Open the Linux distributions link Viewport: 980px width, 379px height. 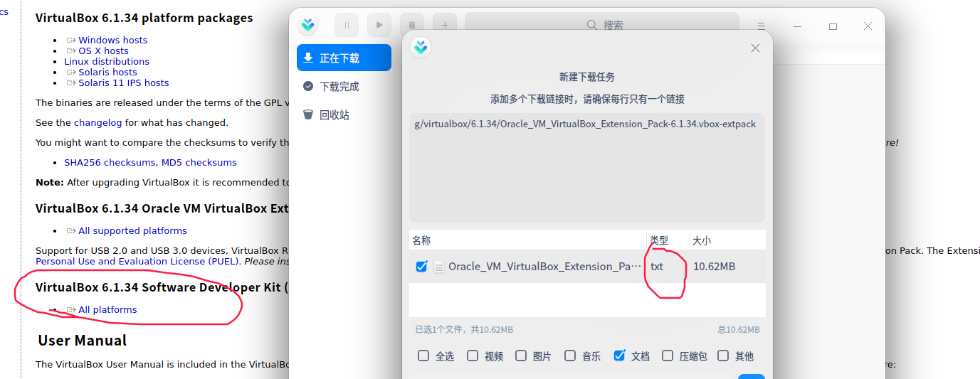pyautogui.click(x=107, y=61)
